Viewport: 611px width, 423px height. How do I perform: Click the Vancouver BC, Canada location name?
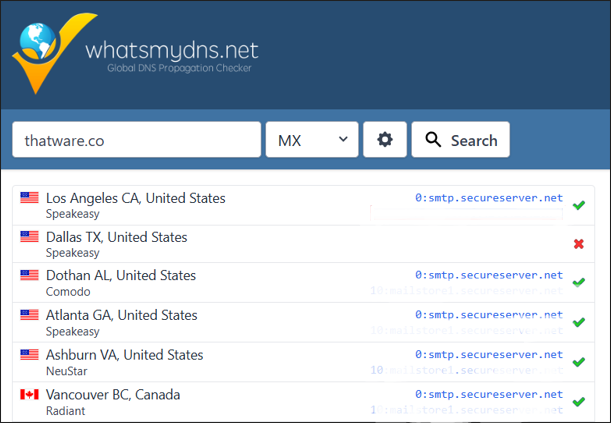[x=113, y=395]
